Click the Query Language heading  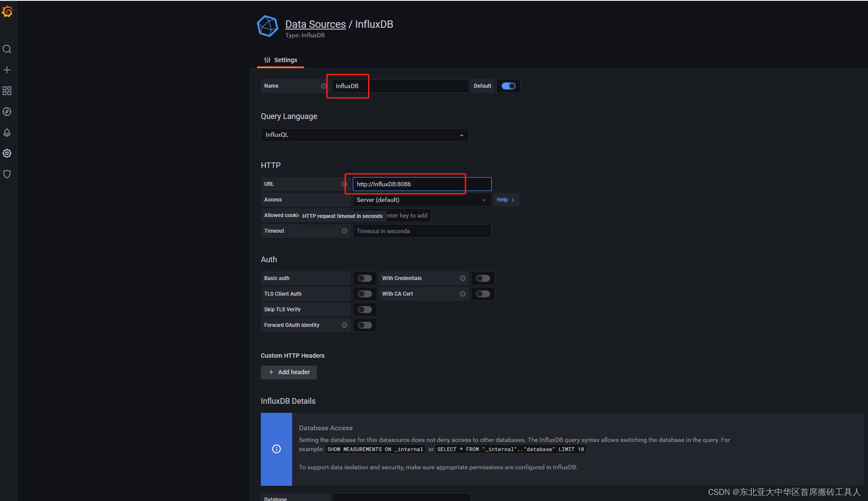[289, 116]
